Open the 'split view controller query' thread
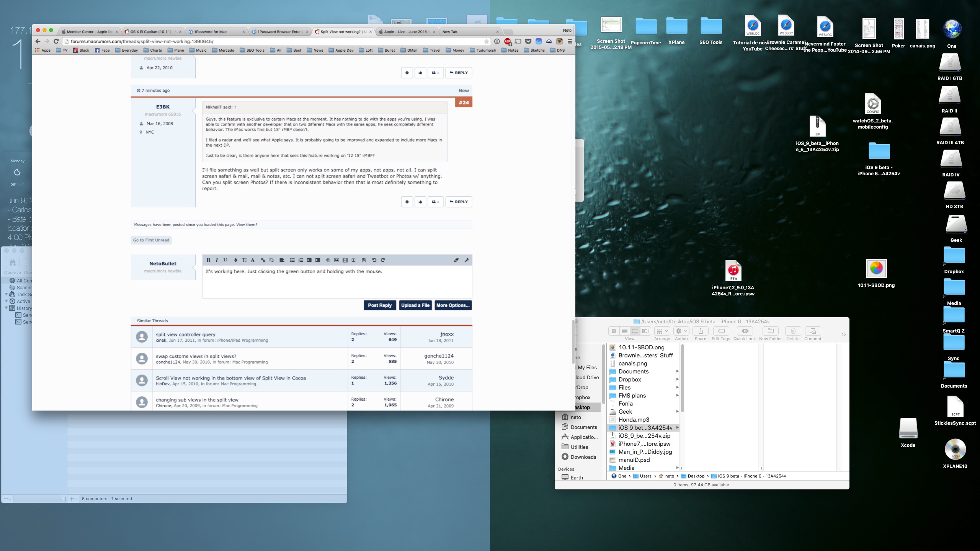 (186, 334)
